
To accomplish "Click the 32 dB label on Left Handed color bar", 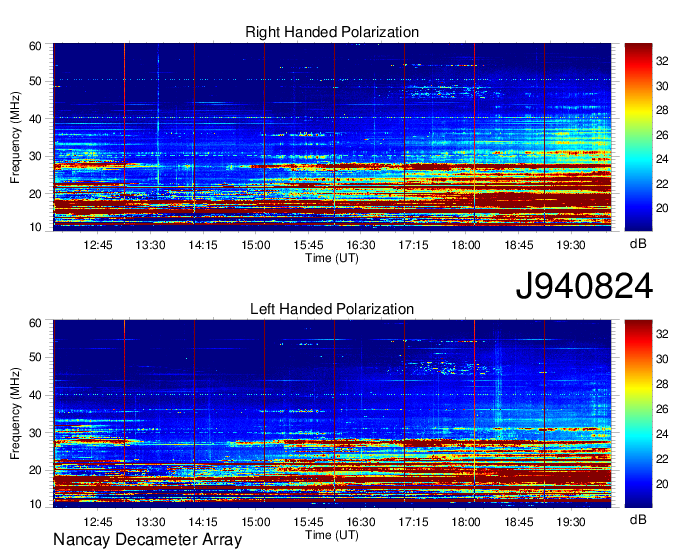I will click(x=662, y=334).
